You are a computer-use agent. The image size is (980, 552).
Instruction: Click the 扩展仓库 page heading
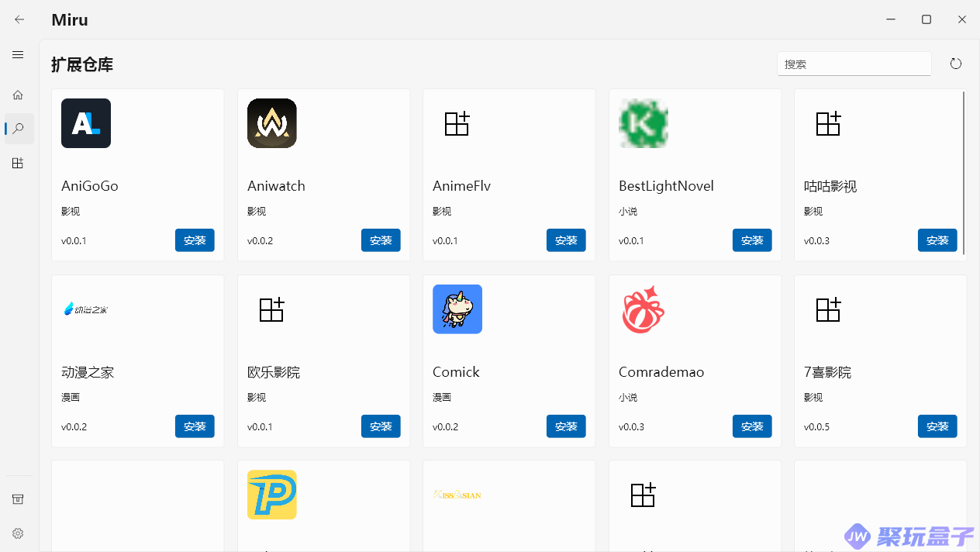(x=82, y=64)
